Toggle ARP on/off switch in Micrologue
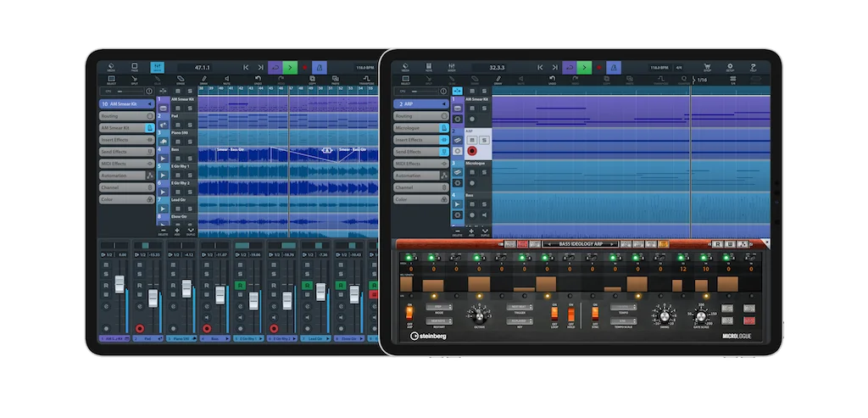 [x=409, y=314]
